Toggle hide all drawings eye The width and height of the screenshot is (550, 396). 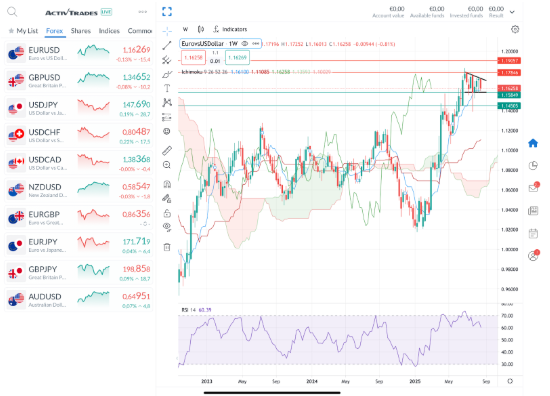tap(167, 227)
